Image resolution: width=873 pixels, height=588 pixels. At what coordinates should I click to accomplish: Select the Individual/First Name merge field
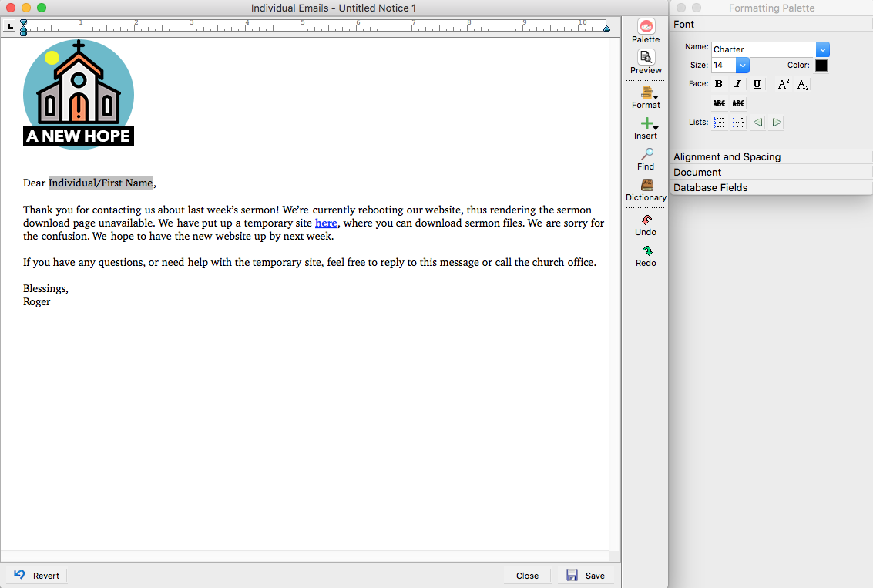100,183
